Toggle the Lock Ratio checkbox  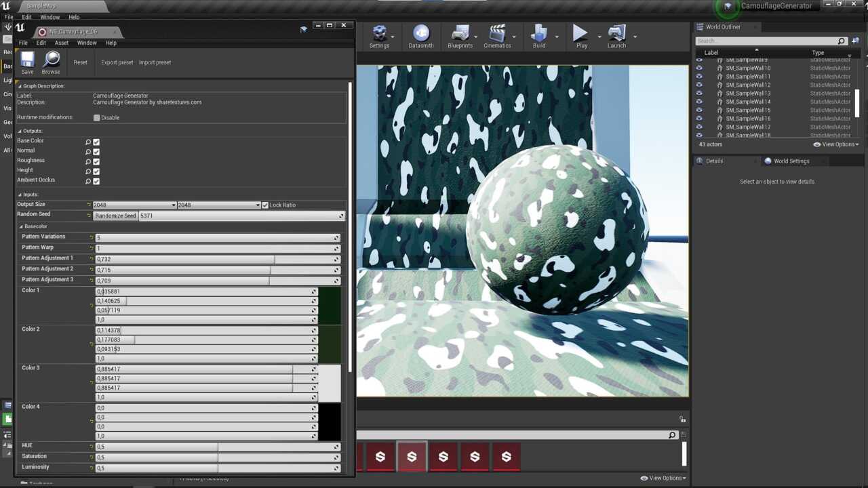tap(265, 205)
